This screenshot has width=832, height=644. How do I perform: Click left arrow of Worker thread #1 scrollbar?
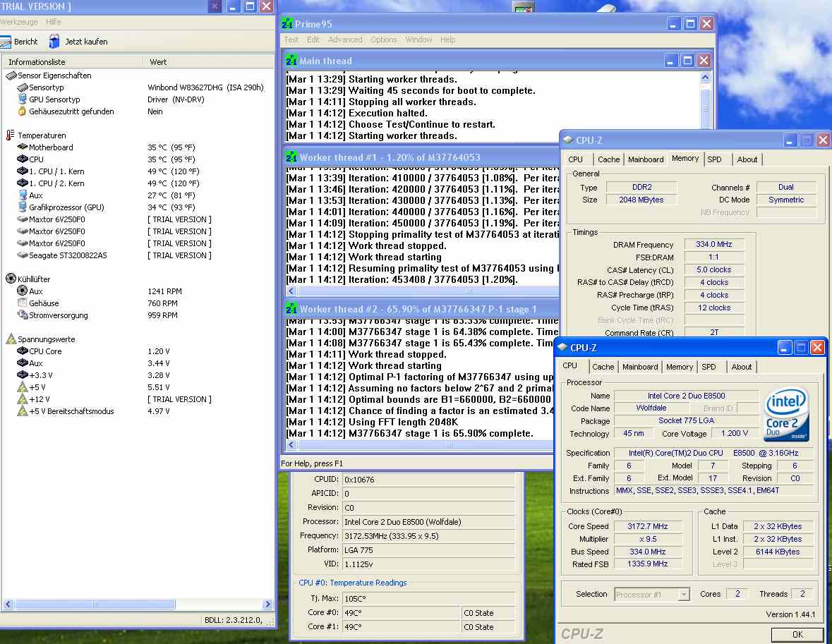coord(291,291)
